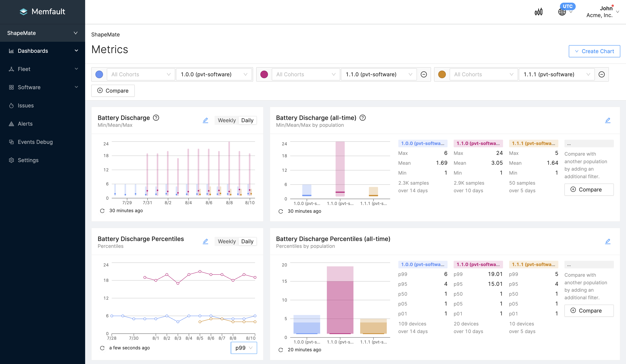Click Compare button below the filters
The width and height of the screenshot is (626, 364).
coord(113,91)
